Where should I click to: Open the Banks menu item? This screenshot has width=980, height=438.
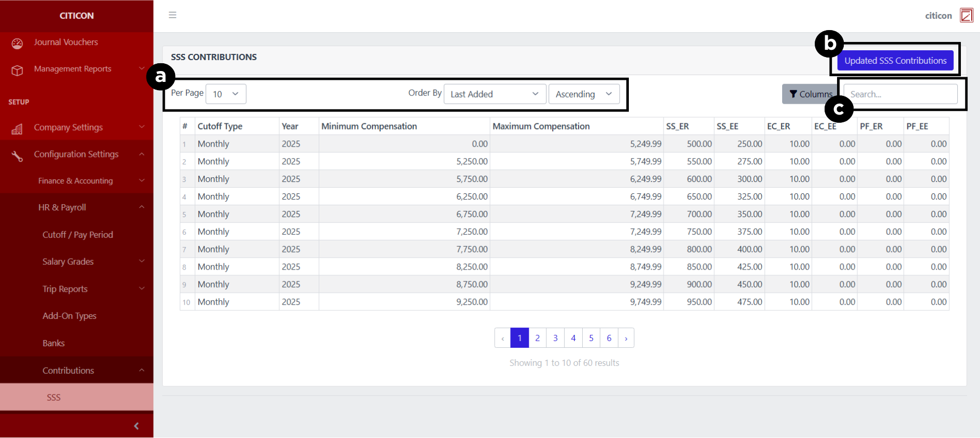(x=53, y=343)
